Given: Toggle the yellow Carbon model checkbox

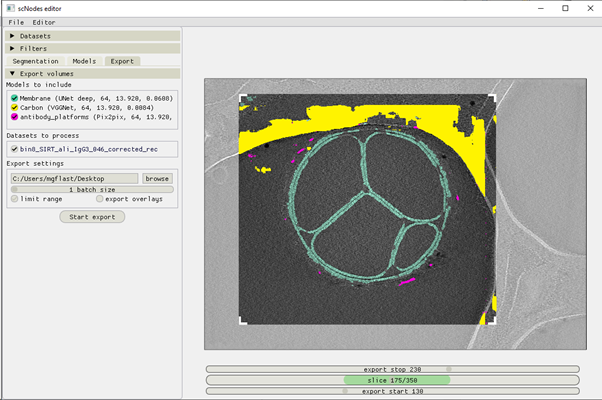Looking at the screenshot, I should click(15, 107).
